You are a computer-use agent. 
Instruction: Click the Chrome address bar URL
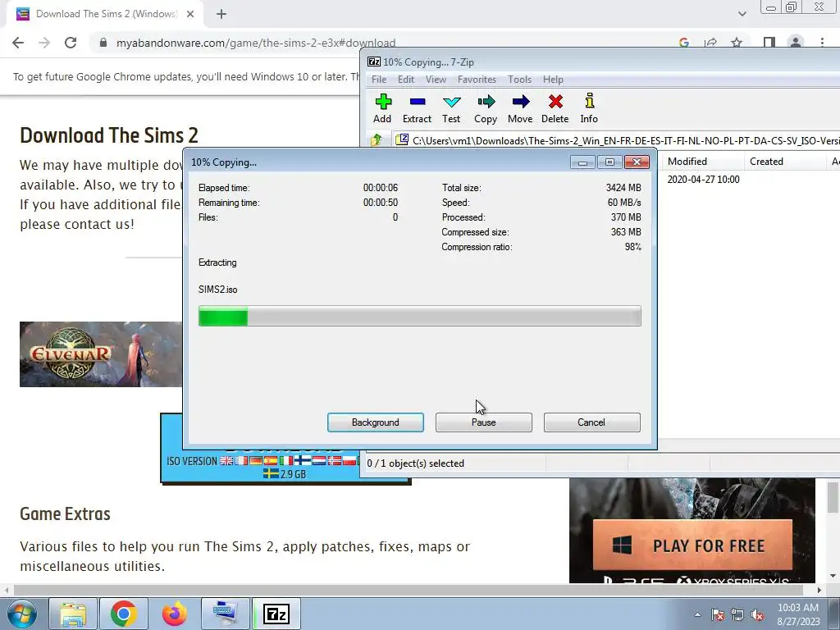click(256, 43)
